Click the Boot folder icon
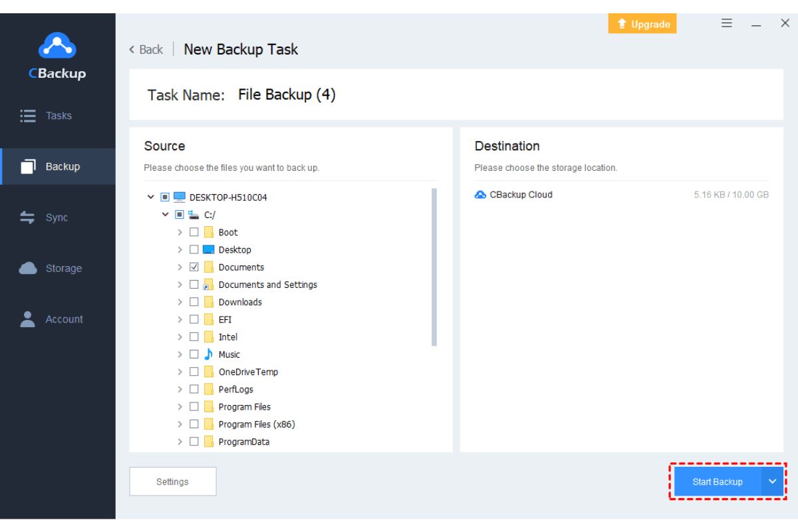This screenshot has width=798, height=532. (209, 232)
